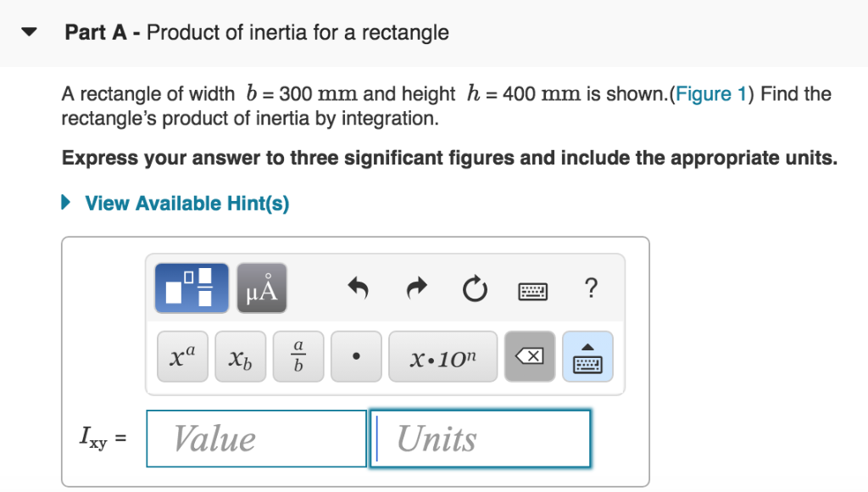Insert a superscript using the x^a button
The height and width of the screenshot is (492, 868).
pyautogui.click(x=181, y=356)
